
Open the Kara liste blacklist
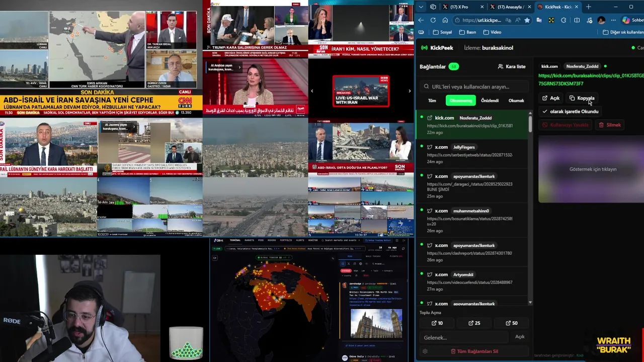[x=512, y=66]
